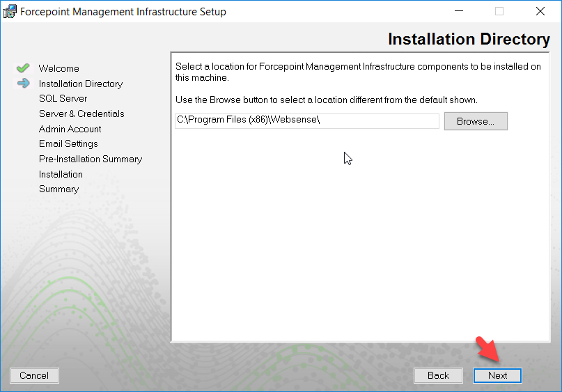
Task: Click the blue arrow beside Installation Directory
Action: pyautogui.click(x=23, y=83)
